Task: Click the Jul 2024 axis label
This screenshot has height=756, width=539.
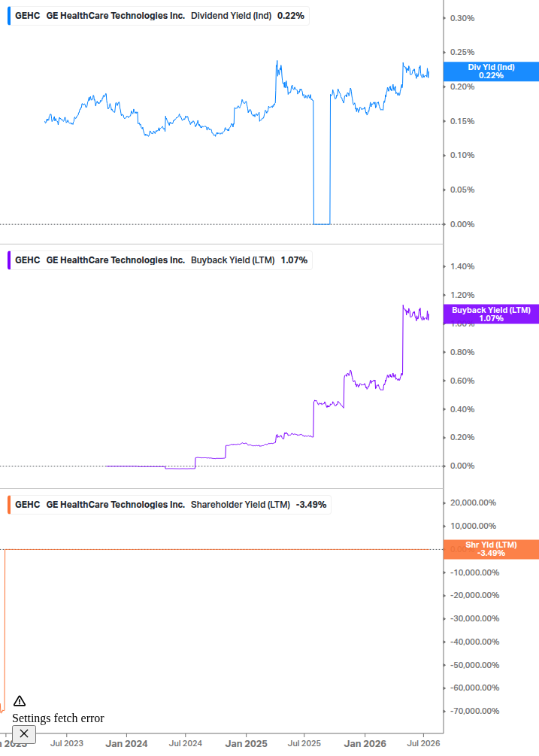Action: (186, 744)
